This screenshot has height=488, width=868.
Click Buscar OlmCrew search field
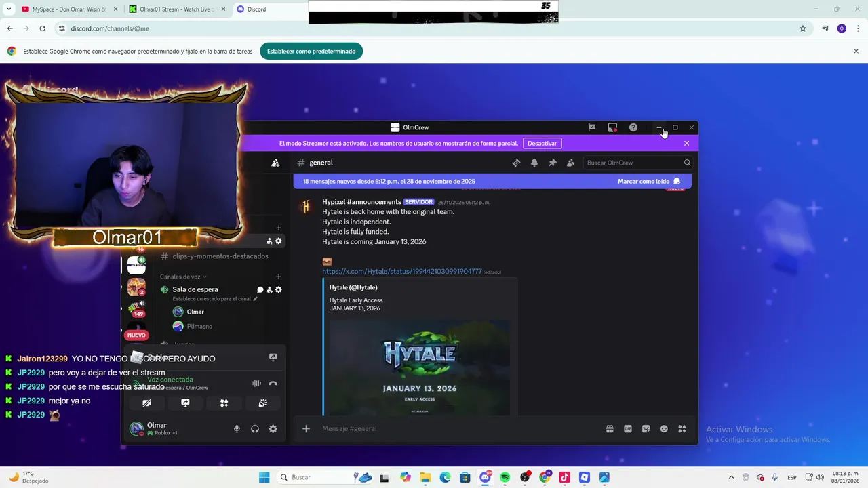click(637, 163)
